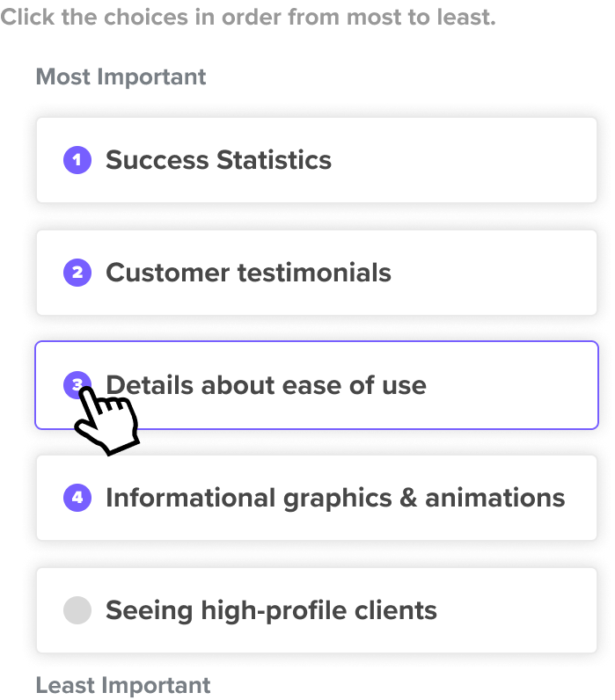Viewport: 615px width, 700px height.
Task: Click the word Statistics in first choice
Action: (274, 160)
